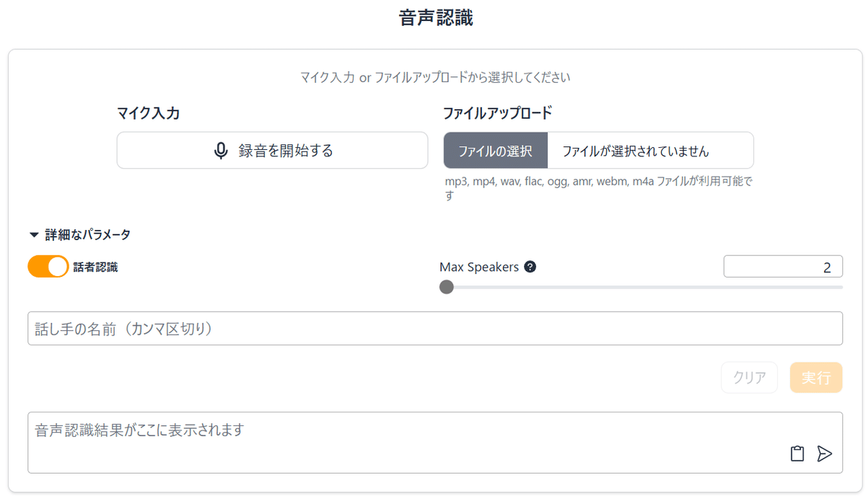
Task: Click the Max Speakers help icon
Action: 530,267
